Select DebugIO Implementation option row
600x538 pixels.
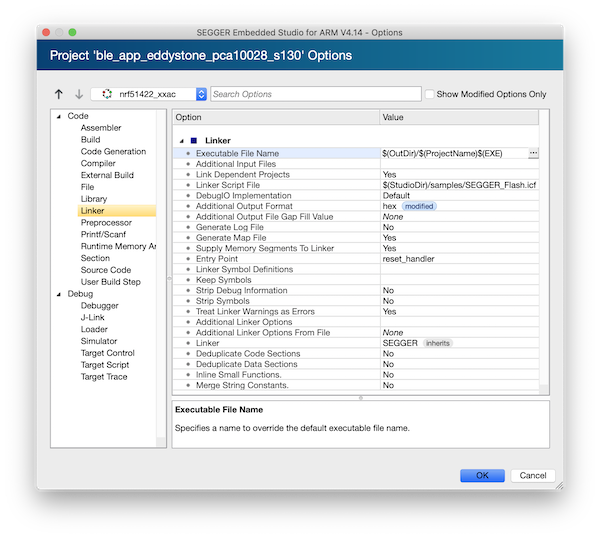point(356,196)
